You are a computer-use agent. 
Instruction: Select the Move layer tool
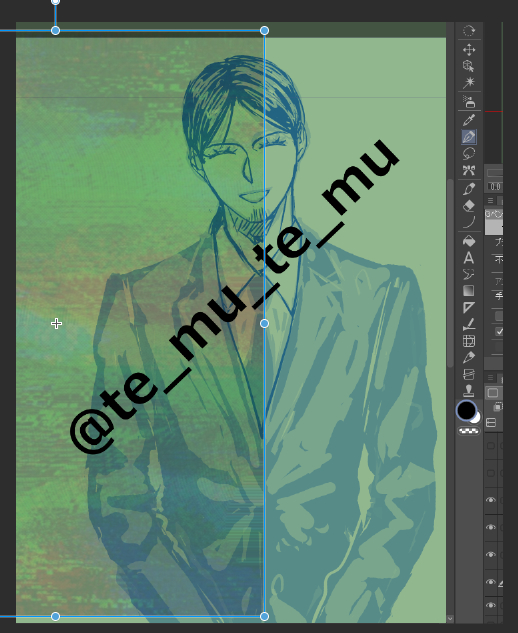tap(469, 50)
